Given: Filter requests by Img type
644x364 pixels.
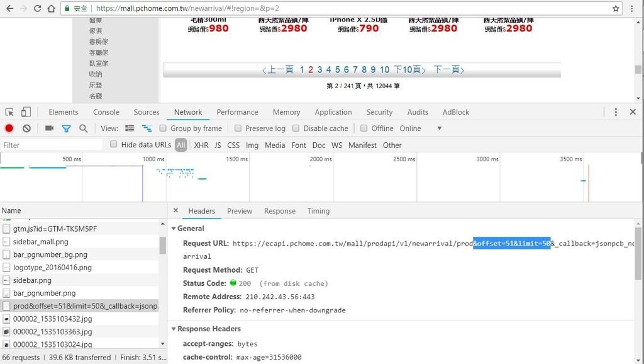Looking at the screenshot, I should pos(252,145).
